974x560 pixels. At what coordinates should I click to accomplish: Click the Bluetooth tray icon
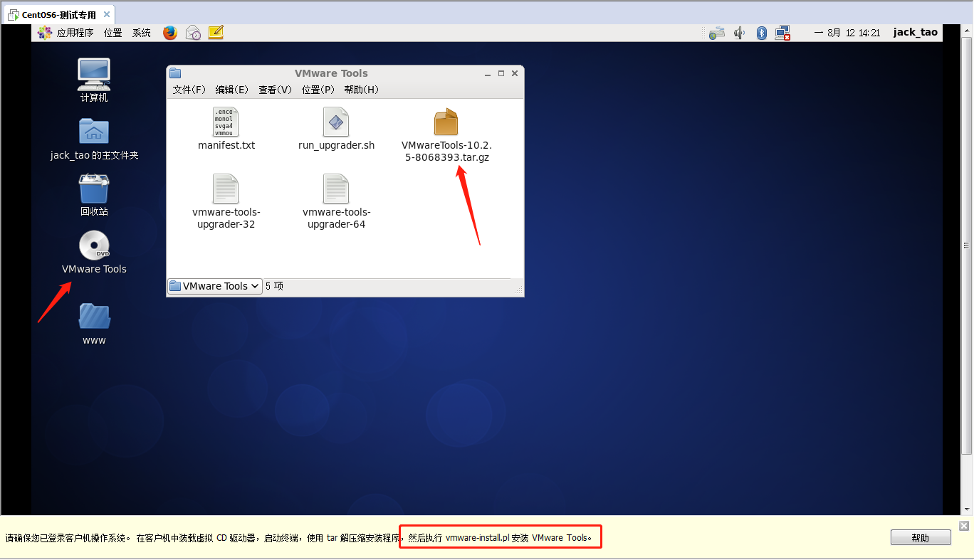[x=761, y=33]
